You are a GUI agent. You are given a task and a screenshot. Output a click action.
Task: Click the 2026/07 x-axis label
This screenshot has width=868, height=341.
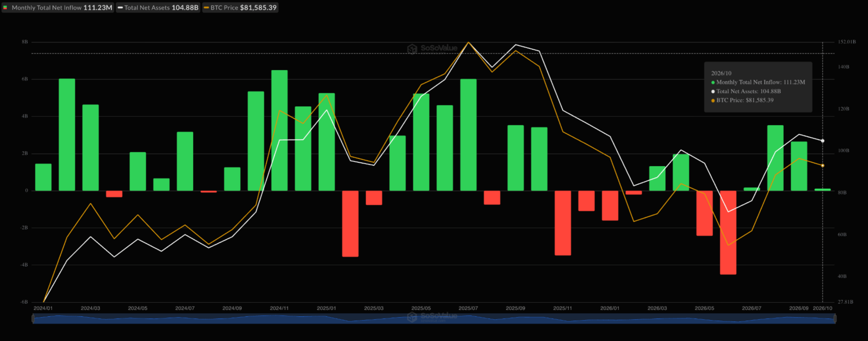tap(751, 308)
